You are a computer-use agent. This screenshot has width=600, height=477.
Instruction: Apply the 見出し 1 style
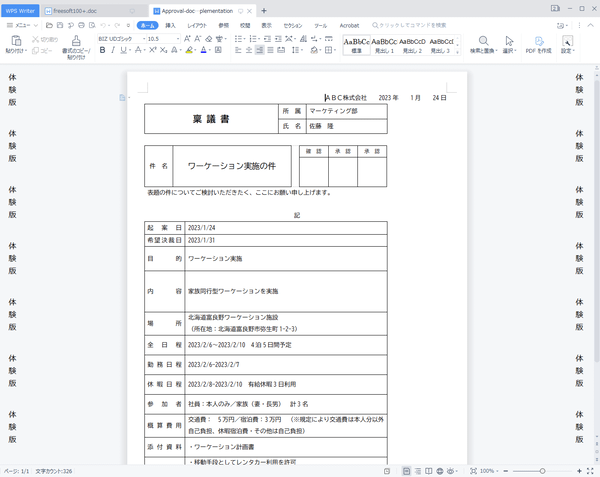tap(384, 46)
